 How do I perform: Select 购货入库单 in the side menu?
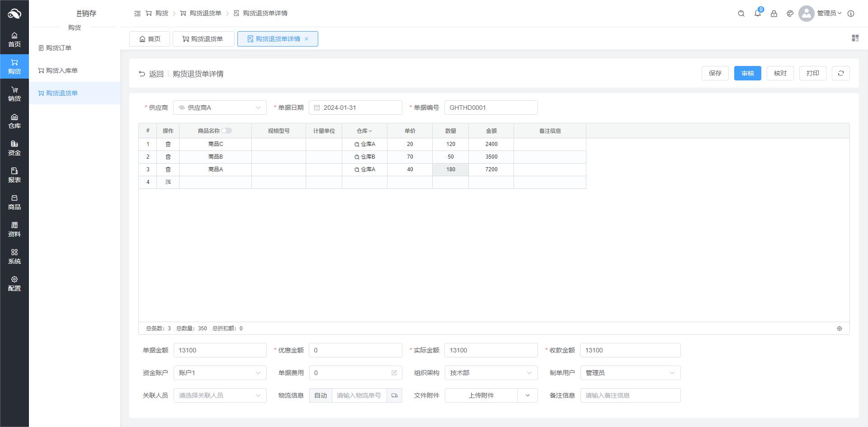[61, 70]
